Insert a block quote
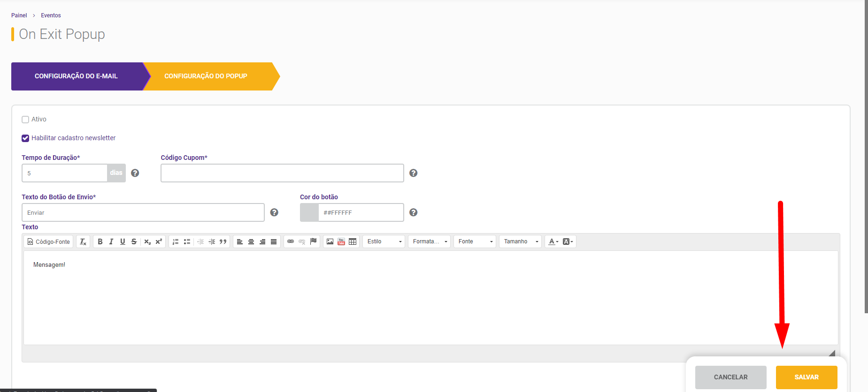Viewport: 868px width, 392px height. (x=223, y=241)
